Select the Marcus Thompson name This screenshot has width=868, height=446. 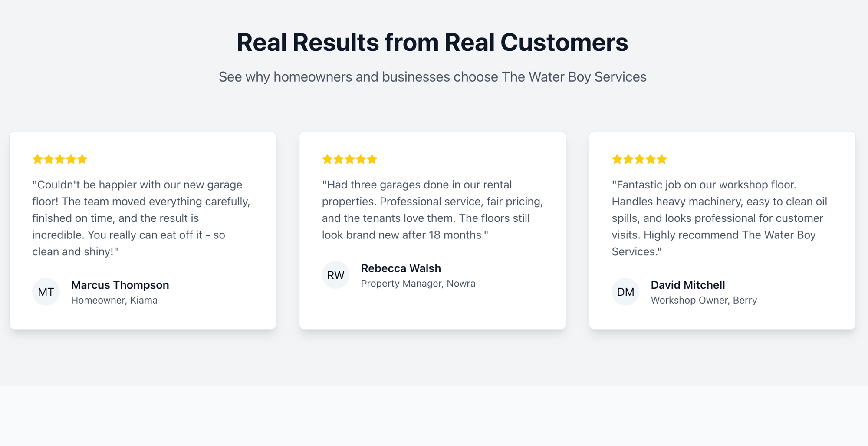(120, 285)
